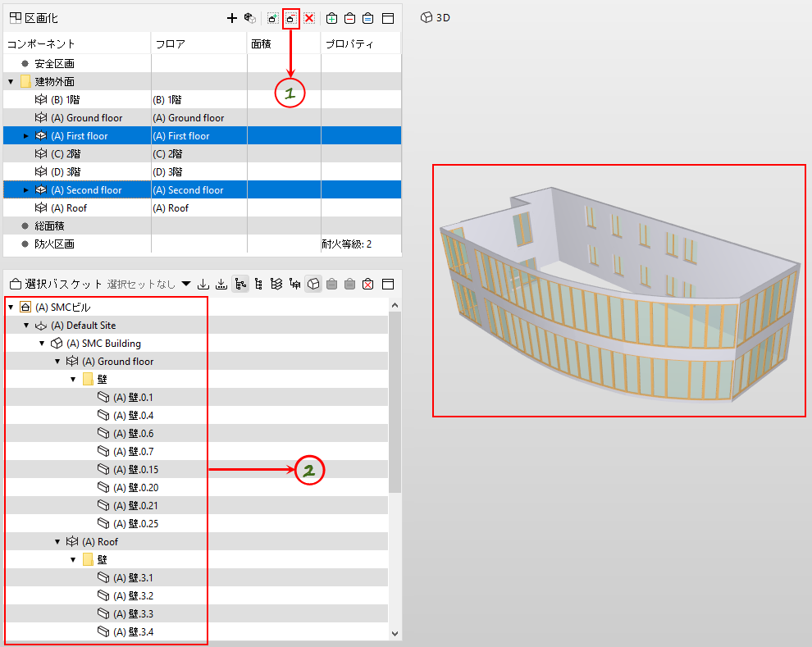Switch to the 3D tab
This screenshot has height=647, width=812.
(435, 17)
